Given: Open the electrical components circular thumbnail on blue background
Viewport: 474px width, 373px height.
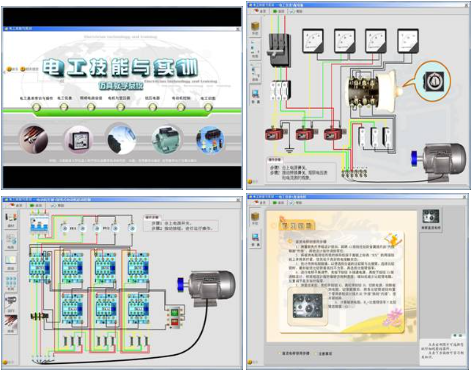Looking at the screenshot, I should 210,140.
